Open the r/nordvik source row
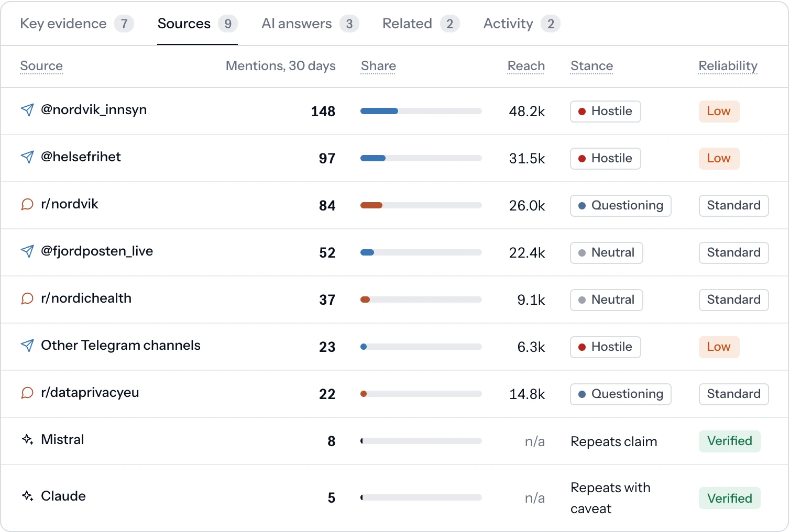 coord(394,205)
